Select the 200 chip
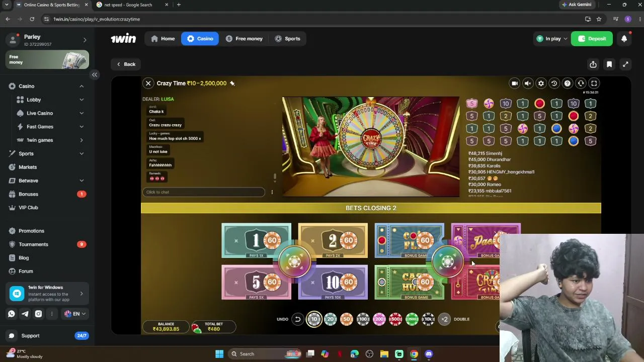This screenshot has width=644, height=362. (379, 319)
